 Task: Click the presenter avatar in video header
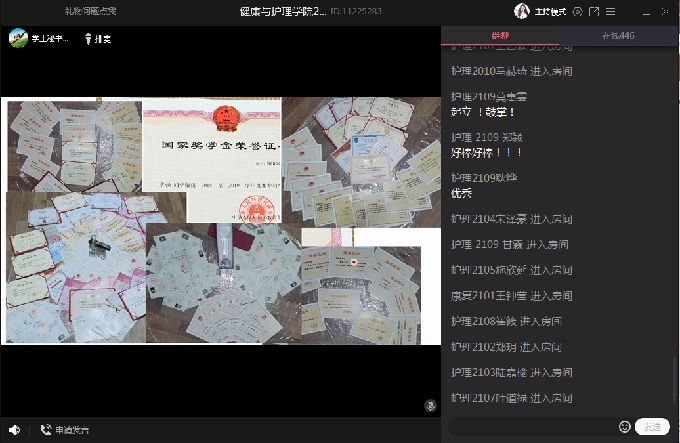pyautogui.click(x=18, y=38)
